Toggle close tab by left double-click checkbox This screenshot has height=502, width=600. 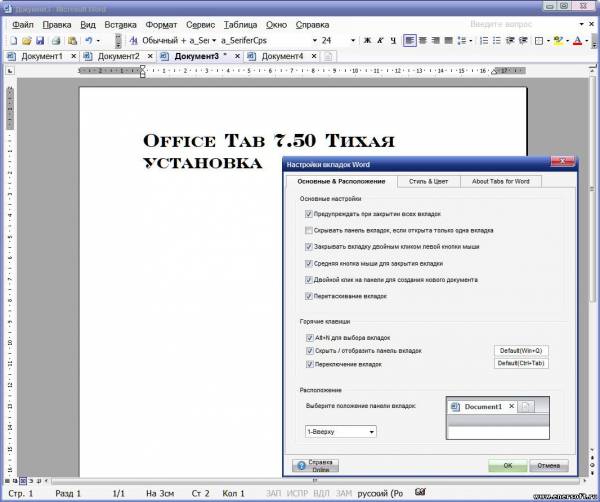(309, 247)
